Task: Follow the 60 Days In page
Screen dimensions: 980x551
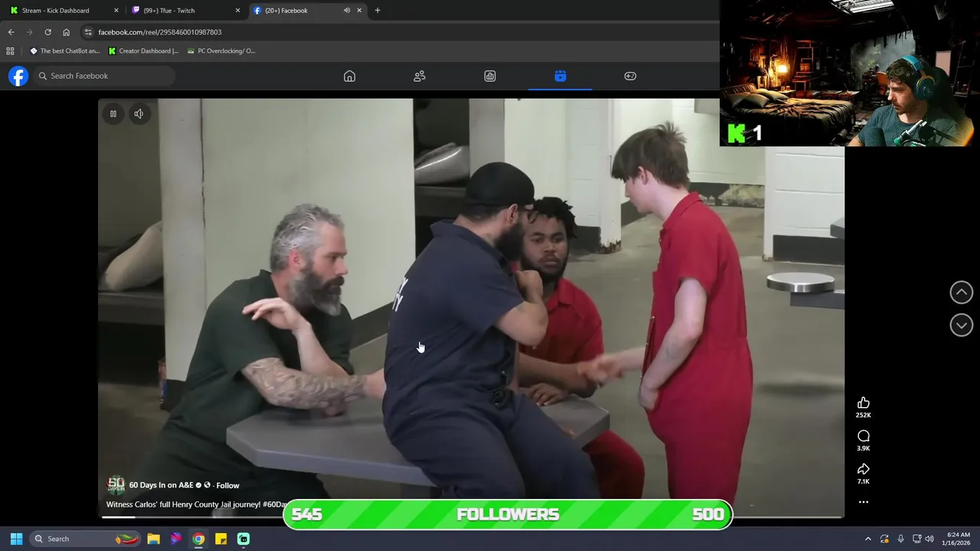Action: 227,485
